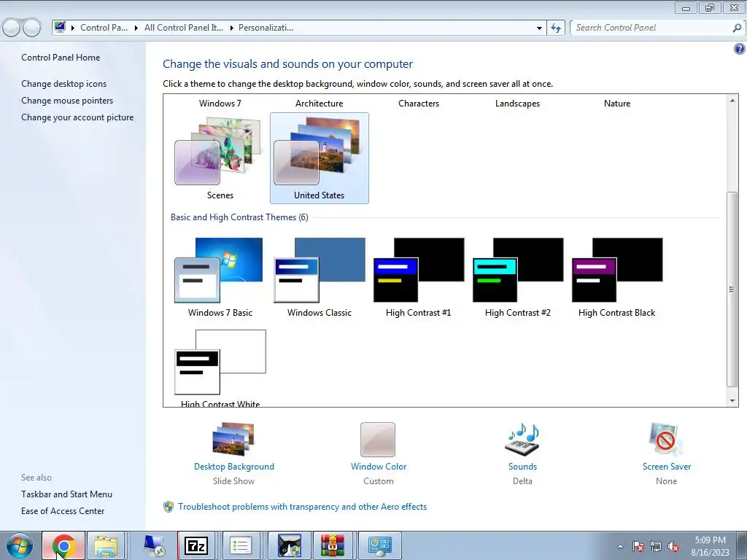The width and height of the screenshot is (747, 560).
Task: Open the WinRAR taskbar icon
Action: pyautogui.click(x=332, y=545)
